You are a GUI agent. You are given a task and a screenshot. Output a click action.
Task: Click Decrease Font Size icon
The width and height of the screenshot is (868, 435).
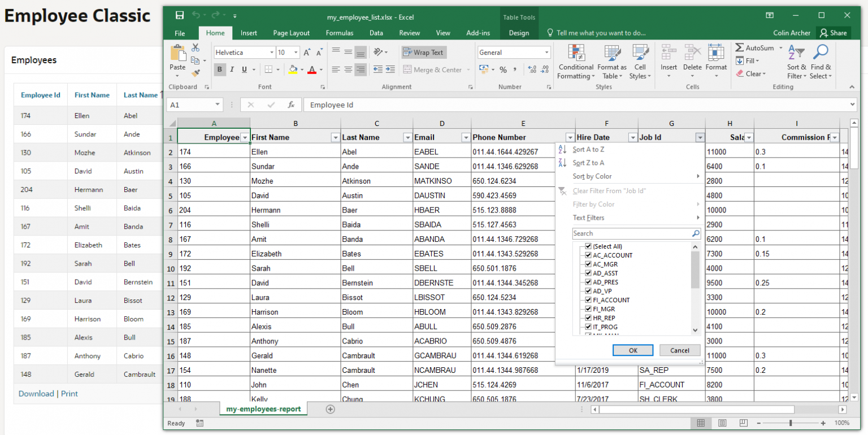pos(319,53)
